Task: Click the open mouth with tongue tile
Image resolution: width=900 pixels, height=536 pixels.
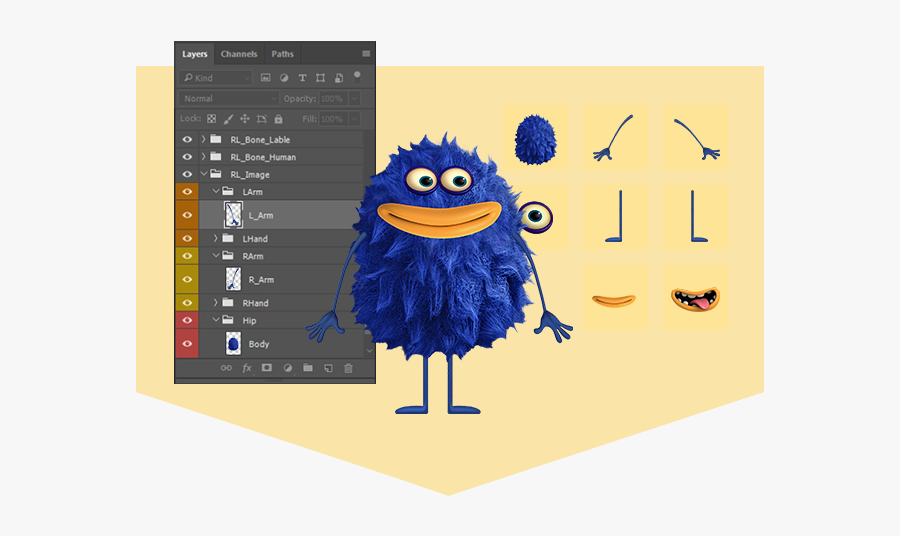Action: [695, 298]
